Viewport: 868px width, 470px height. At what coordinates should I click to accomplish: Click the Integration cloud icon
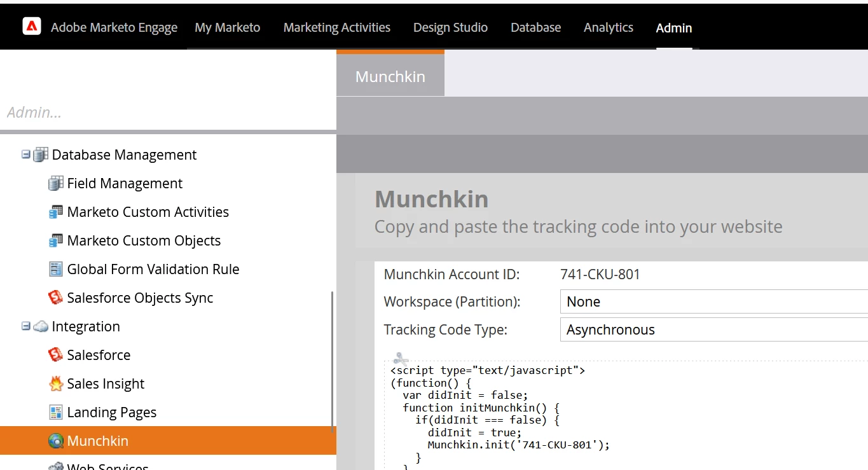[41, 326]
